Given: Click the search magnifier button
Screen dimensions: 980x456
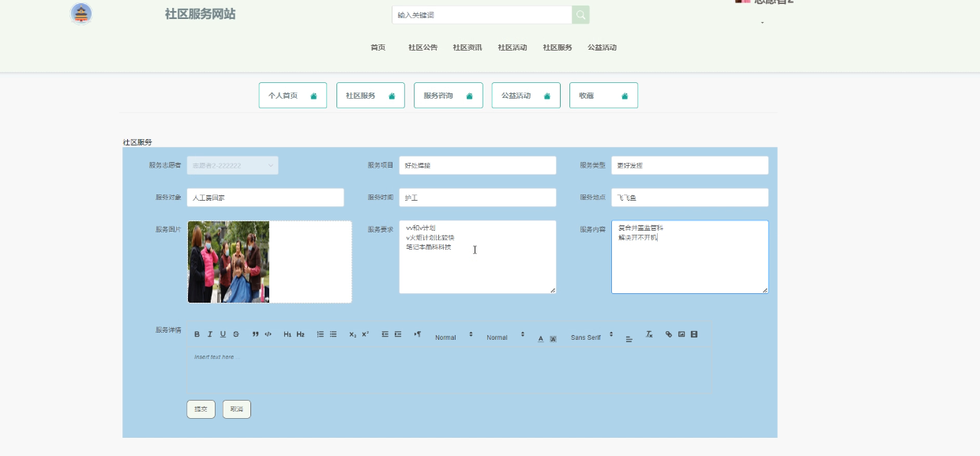Looking at the screenshot, I should pyautogui.click(x=580, y=15).
